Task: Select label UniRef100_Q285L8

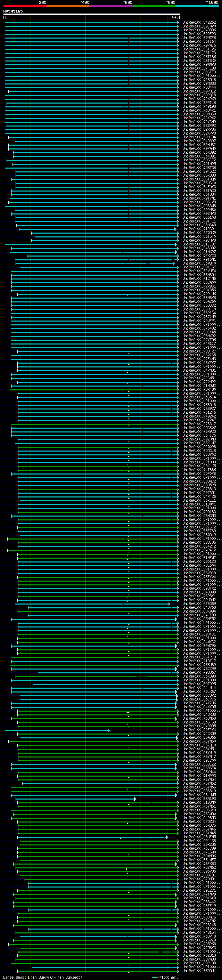Action: click(x=199, y=80)
